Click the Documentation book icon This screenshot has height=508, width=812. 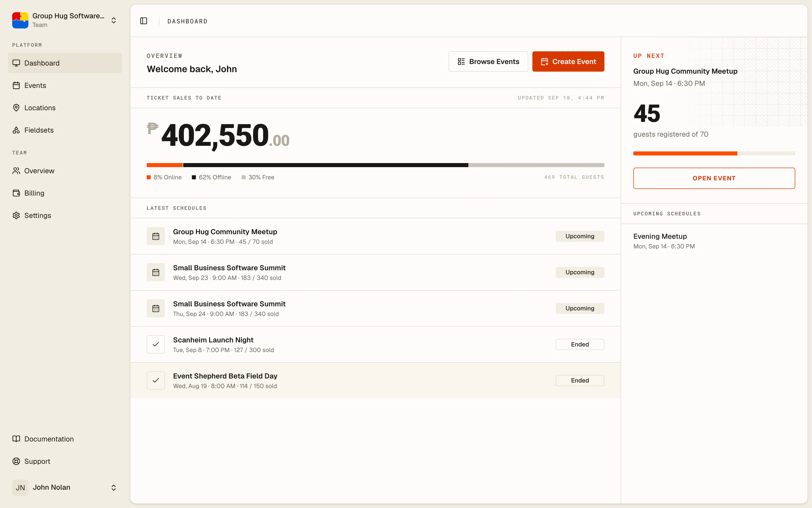click(16, 439)
